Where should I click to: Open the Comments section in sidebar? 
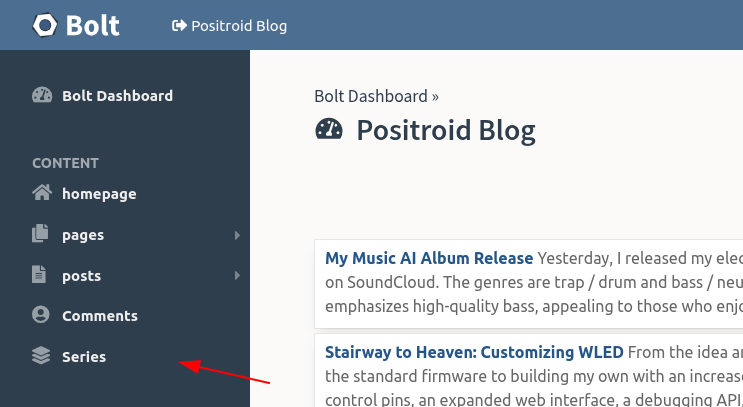(x=100, y=316)
